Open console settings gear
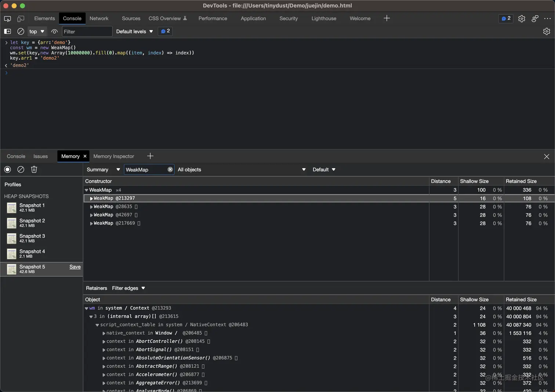 click(547, 32)
